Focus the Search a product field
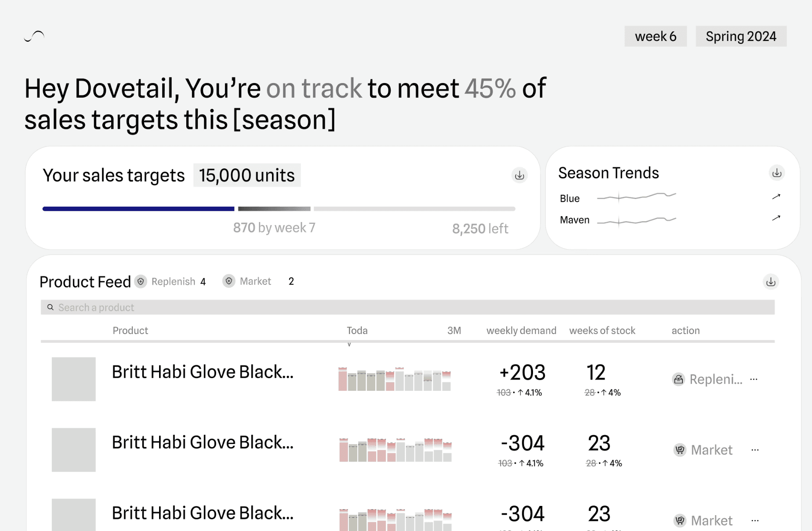The image size is (812, 531). tap(408, 307)
